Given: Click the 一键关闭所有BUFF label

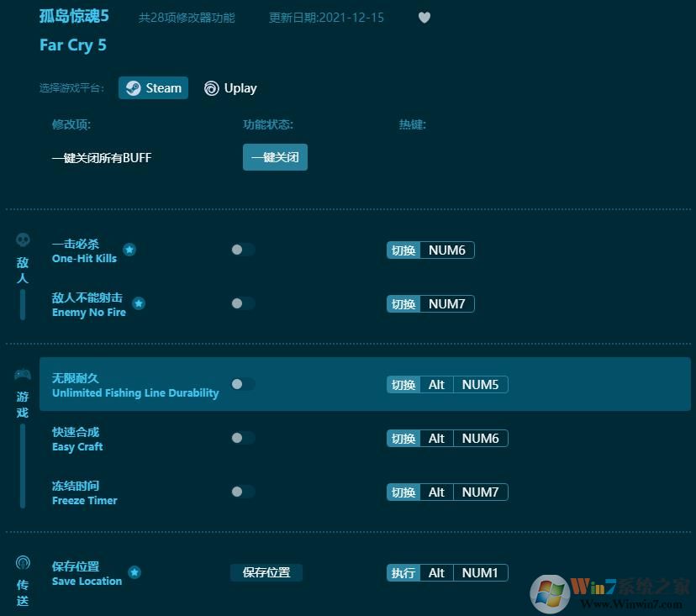Looking at the screenshot, I should 102,157.
